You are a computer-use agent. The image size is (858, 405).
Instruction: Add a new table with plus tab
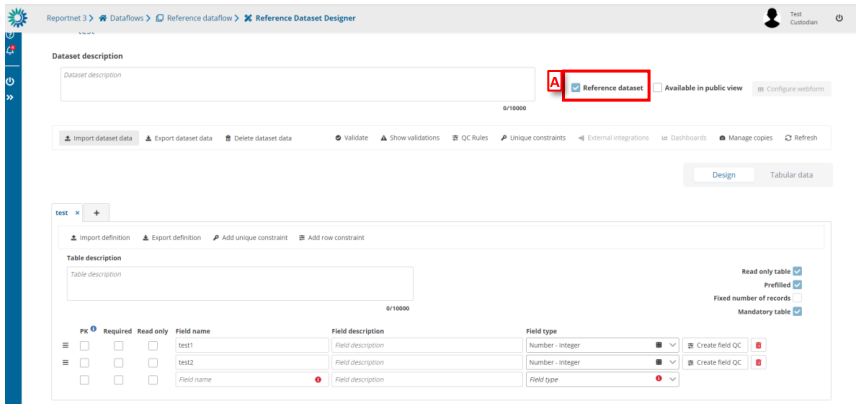[x=96, y=213]
